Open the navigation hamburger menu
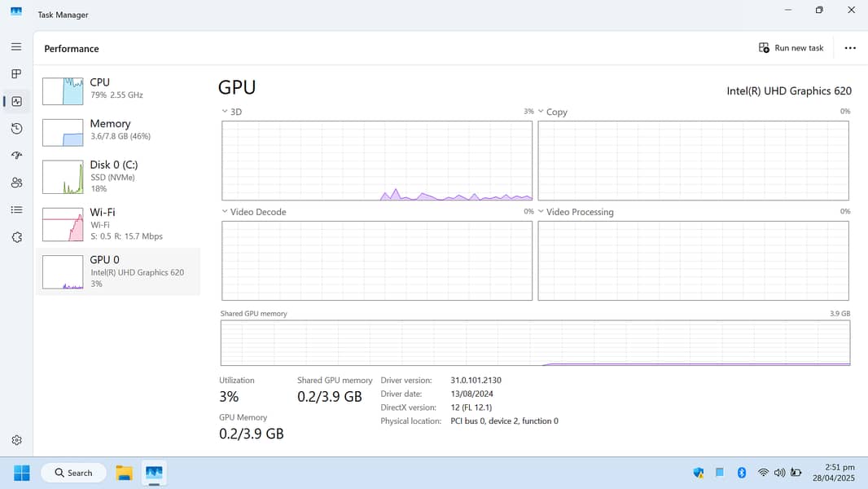The image size is (868, 489). click(16, 47)
